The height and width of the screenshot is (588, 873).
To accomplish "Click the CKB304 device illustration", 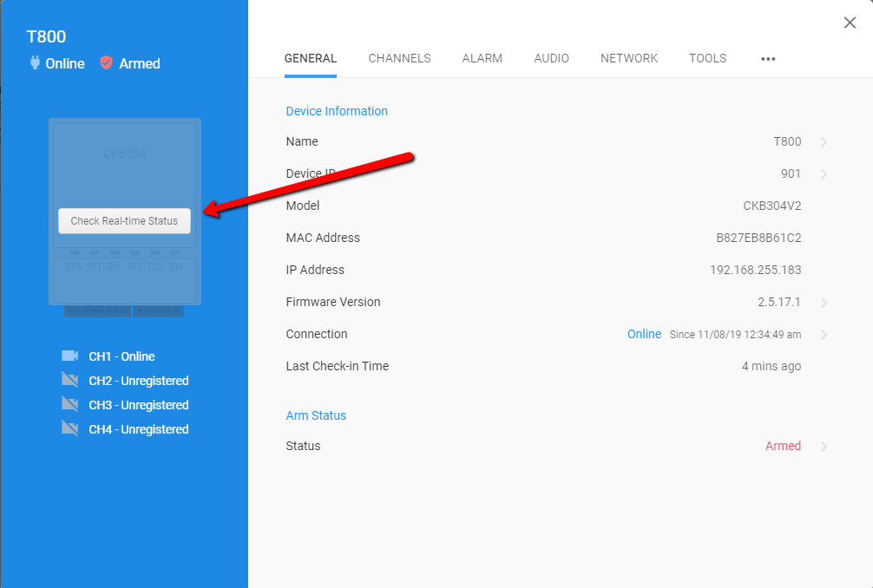I will 125,217.
